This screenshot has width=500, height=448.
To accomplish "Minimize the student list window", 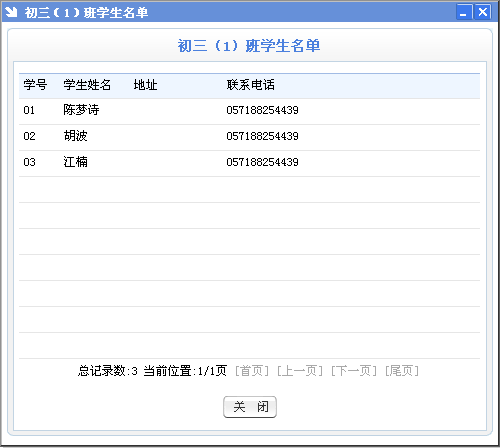I will point(464,12).
